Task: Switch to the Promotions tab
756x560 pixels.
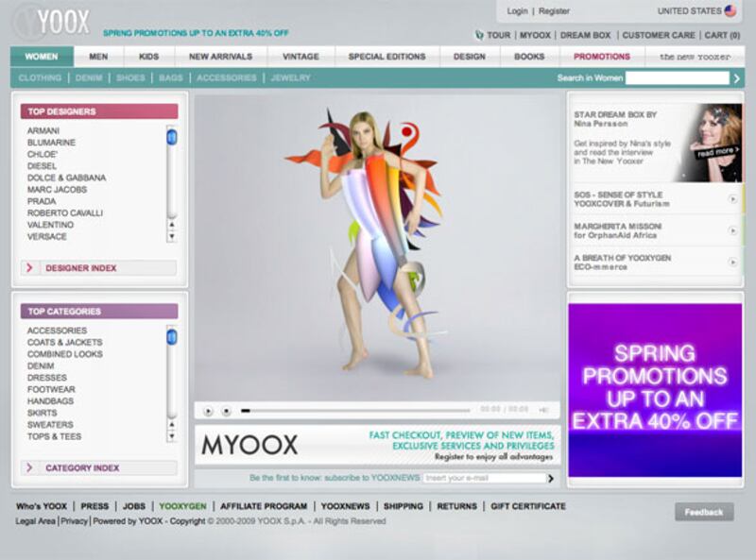Action: pos(601,57)
